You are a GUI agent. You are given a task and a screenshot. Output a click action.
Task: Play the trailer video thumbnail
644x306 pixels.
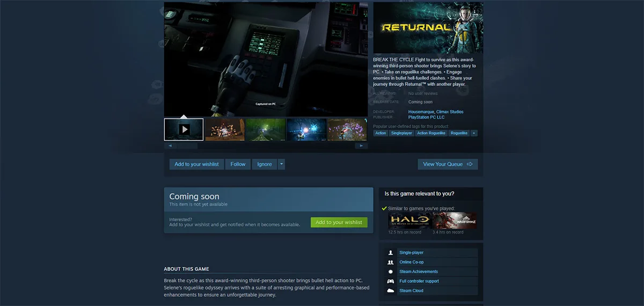[184, 129]
